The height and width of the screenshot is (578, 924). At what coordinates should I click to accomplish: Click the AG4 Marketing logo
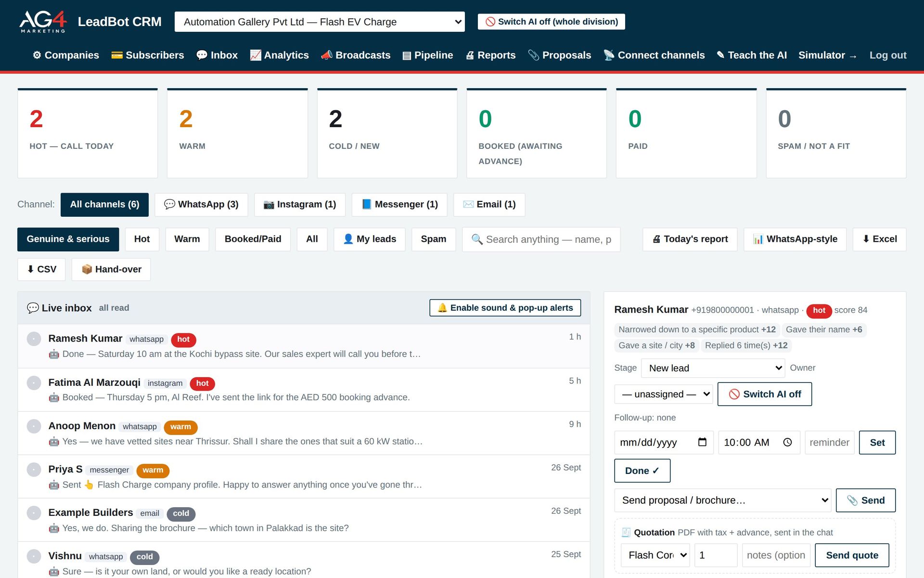coord(43,22)
